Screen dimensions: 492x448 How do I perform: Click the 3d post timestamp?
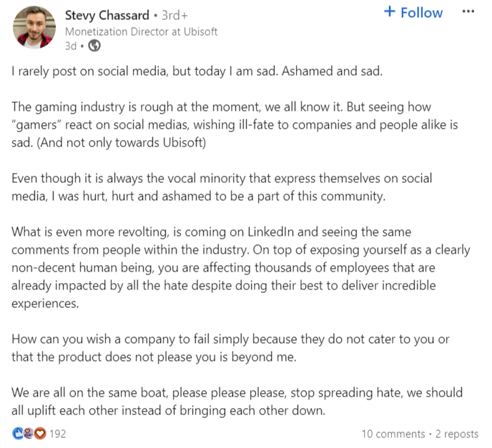(x=71, y=46)
